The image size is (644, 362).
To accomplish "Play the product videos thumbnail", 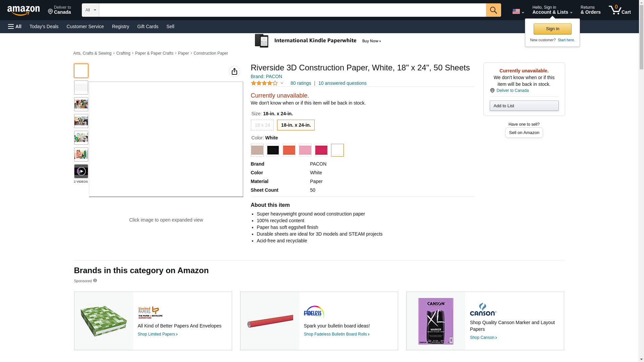I will tap(81, 171).
